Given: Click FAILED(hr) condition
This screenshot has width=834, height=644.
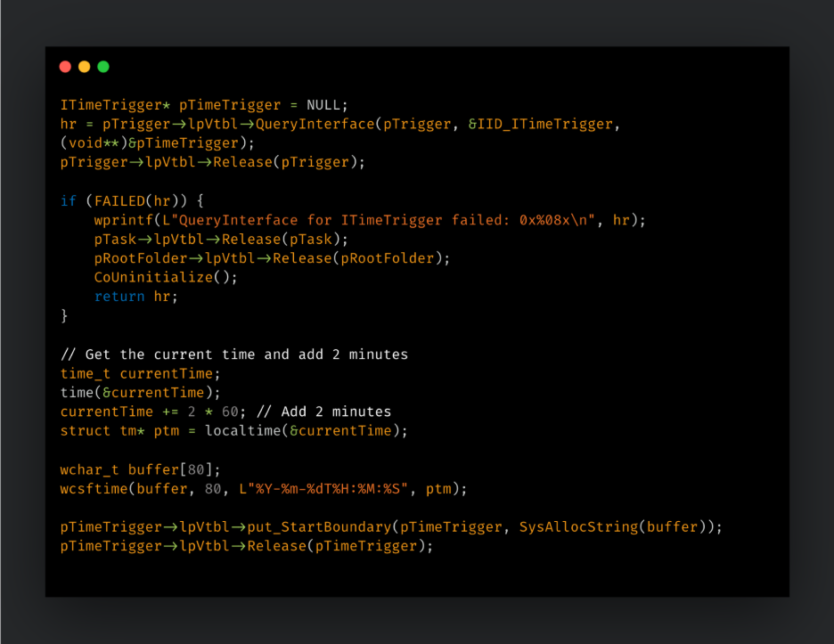Looking at the screenshot, I should tap(136, 201).
